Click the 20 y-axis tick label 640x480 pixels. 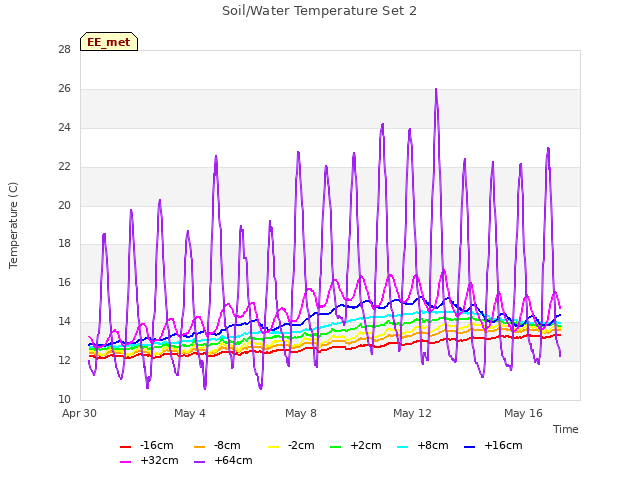point(64,205)
